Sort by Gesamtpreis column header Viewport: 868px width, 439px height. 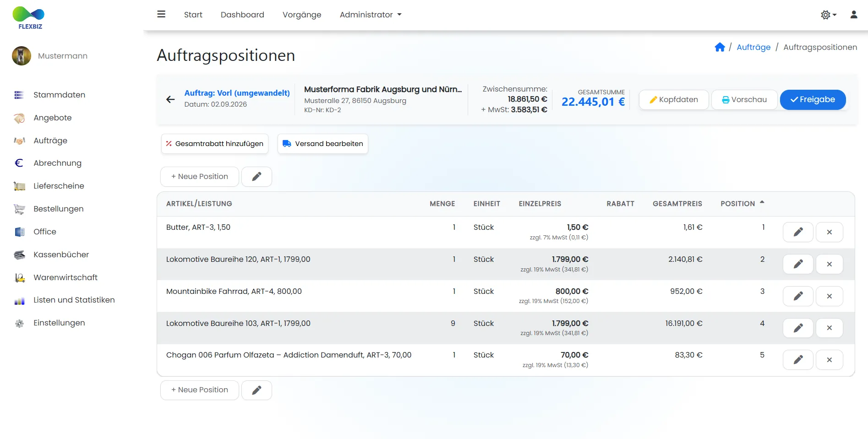[677, 204]
